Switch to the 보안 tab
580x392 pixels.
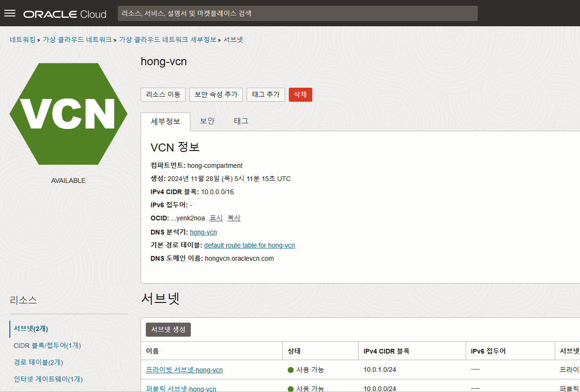coord(207,121)
